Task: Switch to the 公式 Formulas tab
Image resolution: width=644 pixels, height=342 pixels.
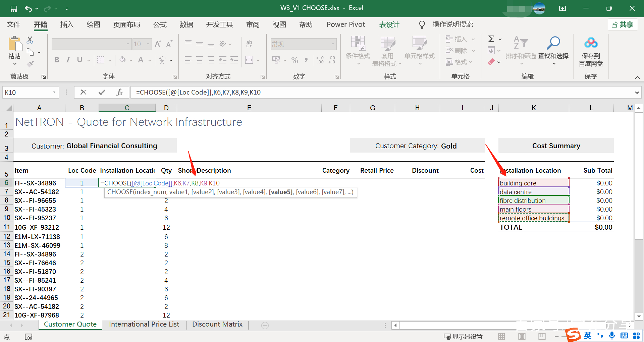Action: [160, 24]
